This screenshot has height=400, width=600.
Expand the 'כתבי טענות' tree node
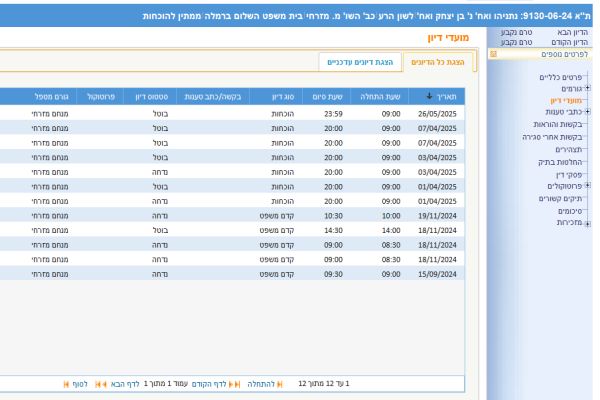click(x=587, y=112)
